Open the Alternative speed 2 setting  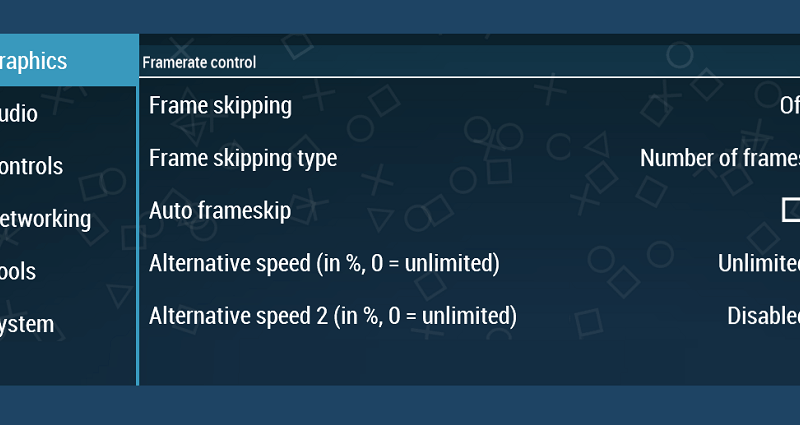point(469,315)
